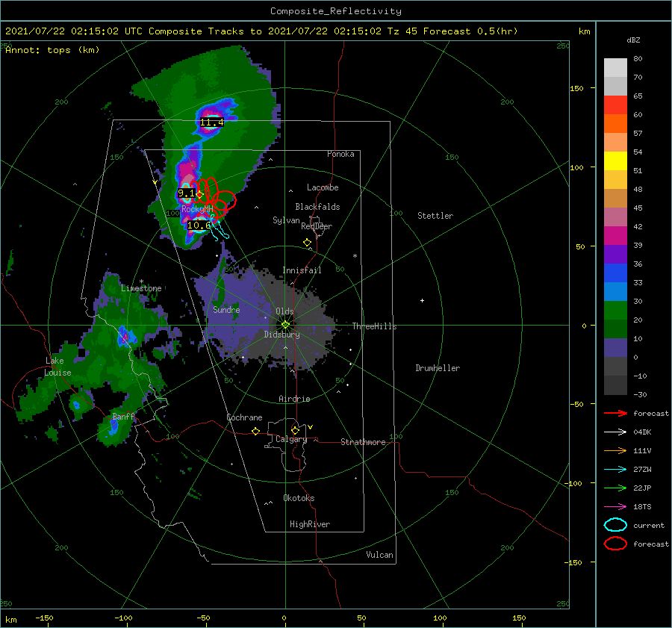This screenshot has height=628, width=672.
Task: Pick the orange 57-60 dBZ color swatch
Action: point(615,124)
